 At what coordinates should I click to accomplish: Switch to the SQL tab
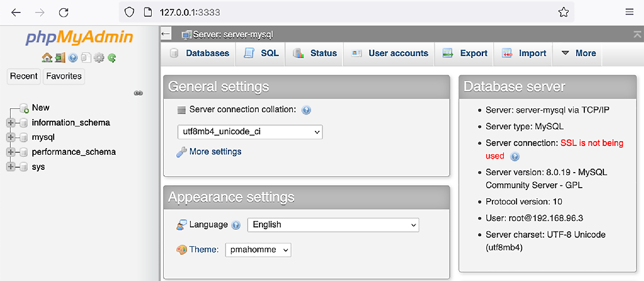pos(261,53)
